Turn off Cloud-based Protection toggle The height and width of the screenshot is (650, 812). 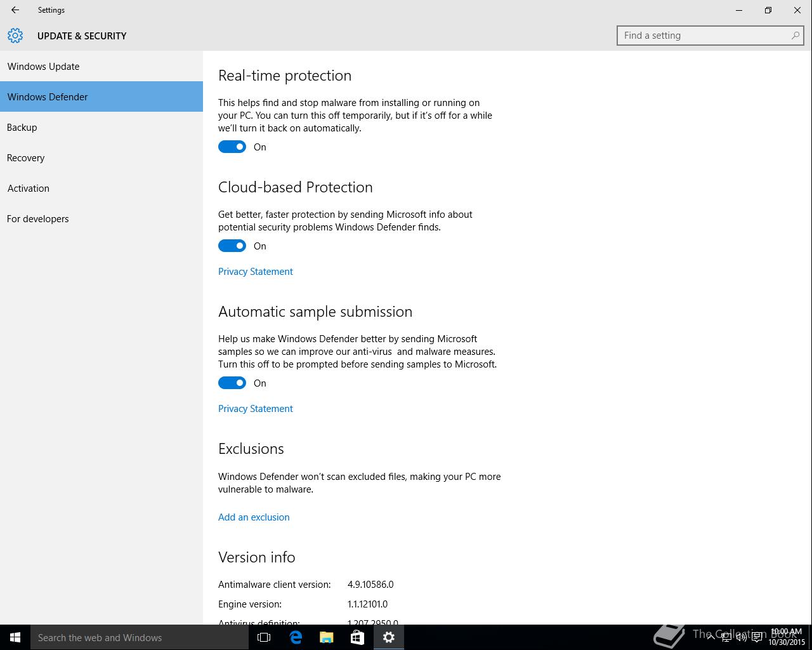pyautogui.click(x=232, y=246)
